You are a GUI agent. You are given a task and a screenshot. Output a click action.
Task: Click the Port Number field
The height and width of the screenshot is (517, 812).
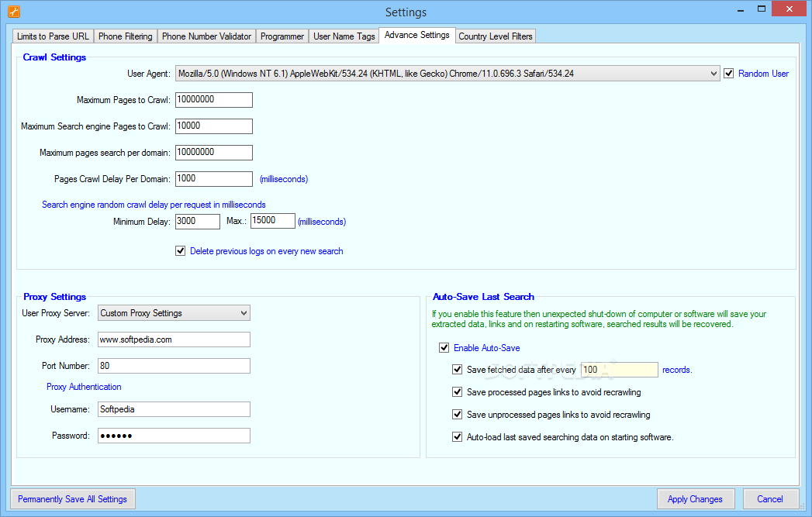[x=174, y=366]
